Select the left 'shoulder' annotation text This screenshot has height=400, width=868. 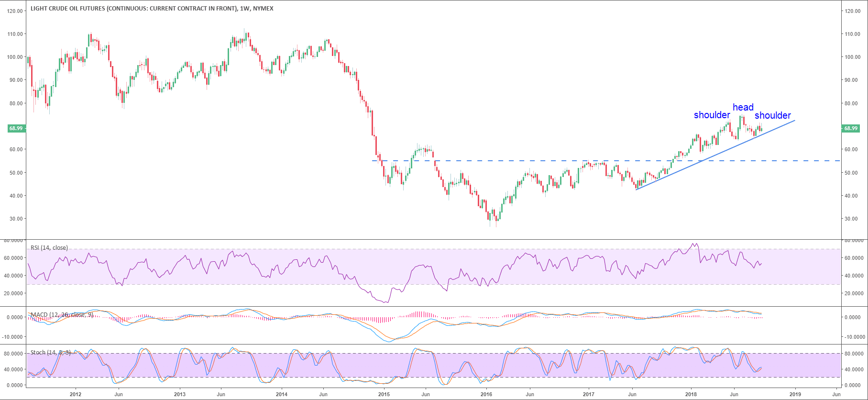coord(712,115)
